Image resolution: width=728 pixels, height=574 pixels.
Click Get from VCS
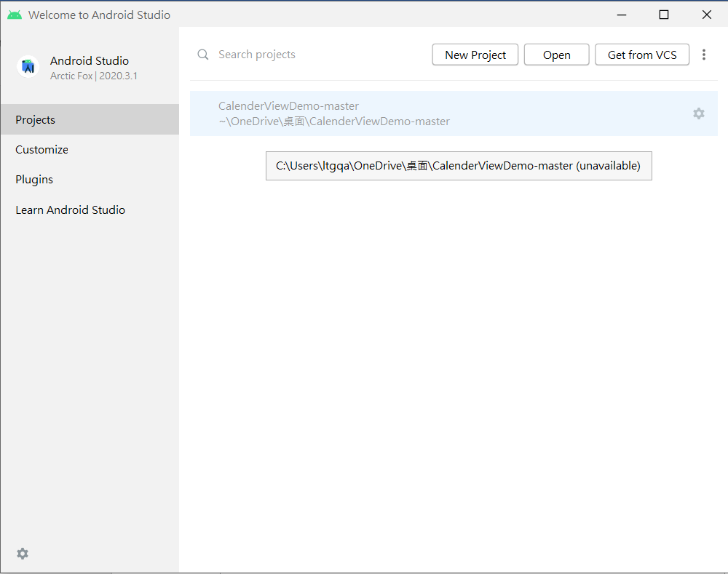tap(642, 55)
